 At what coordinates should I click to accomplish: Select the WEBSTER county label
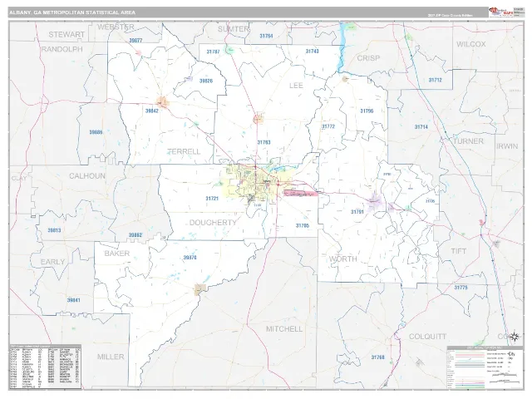click(x=116, y=27)
